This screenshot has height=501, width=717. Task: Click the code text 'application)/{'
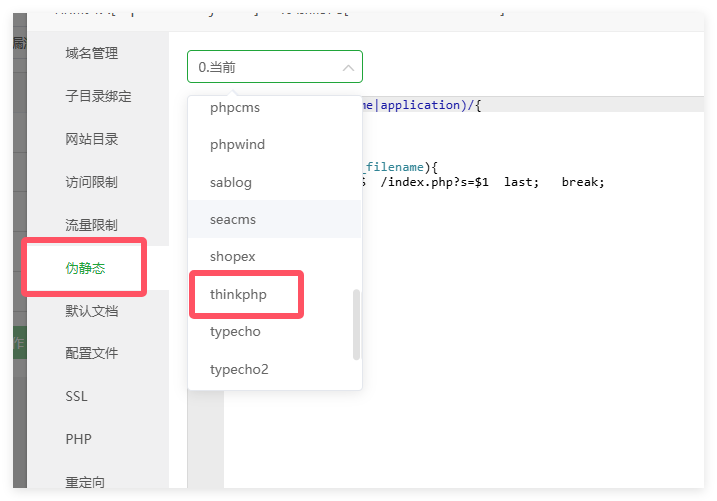click(431, 105)
